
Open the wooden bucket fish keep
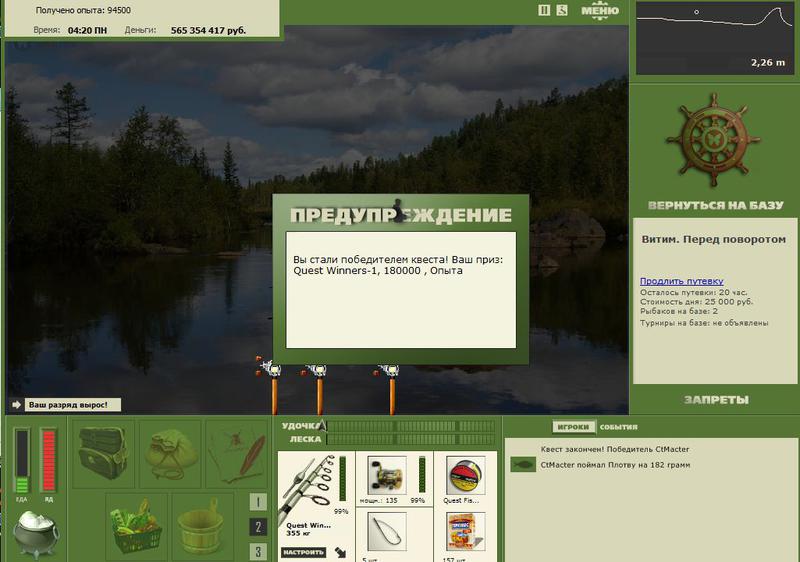pyautogui.click(x=203, y=526)
